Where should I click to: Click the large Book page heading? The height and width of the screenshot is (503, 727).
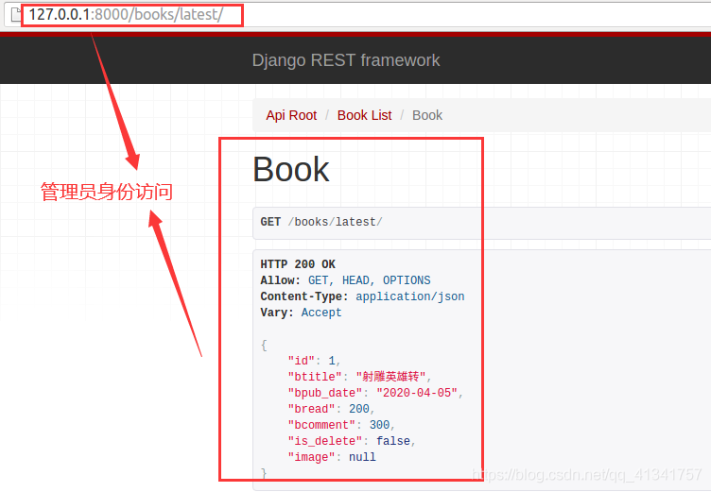(291, 169)
